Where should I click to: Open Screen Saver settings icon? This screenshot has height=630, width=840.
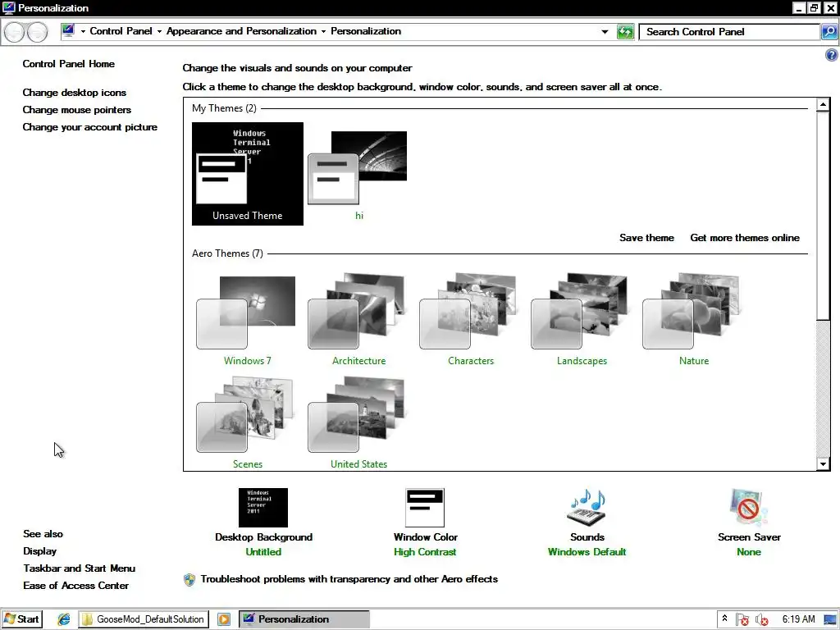748,507
